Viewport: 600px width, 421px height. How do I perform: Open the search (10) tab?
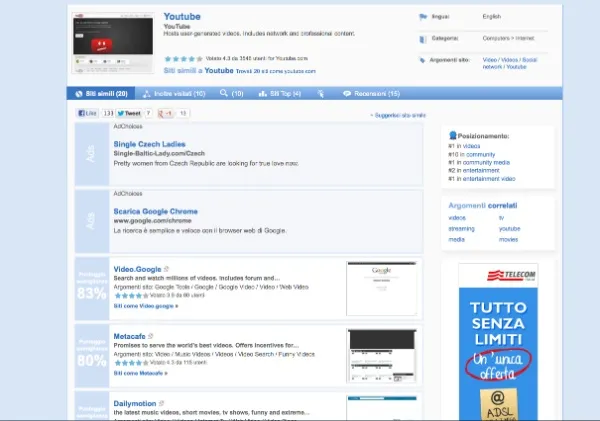tap(232, 93)
